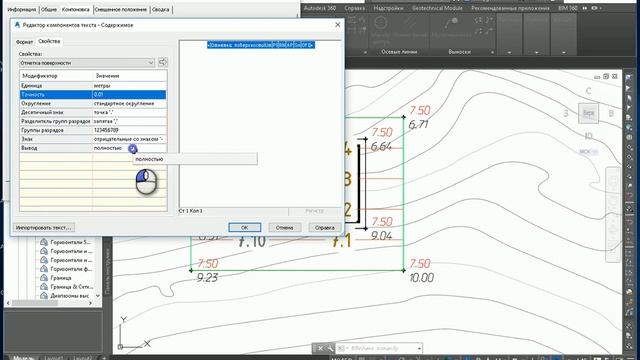Switch to the Формат tab
The image size is (640, 360).
(24, 42)
